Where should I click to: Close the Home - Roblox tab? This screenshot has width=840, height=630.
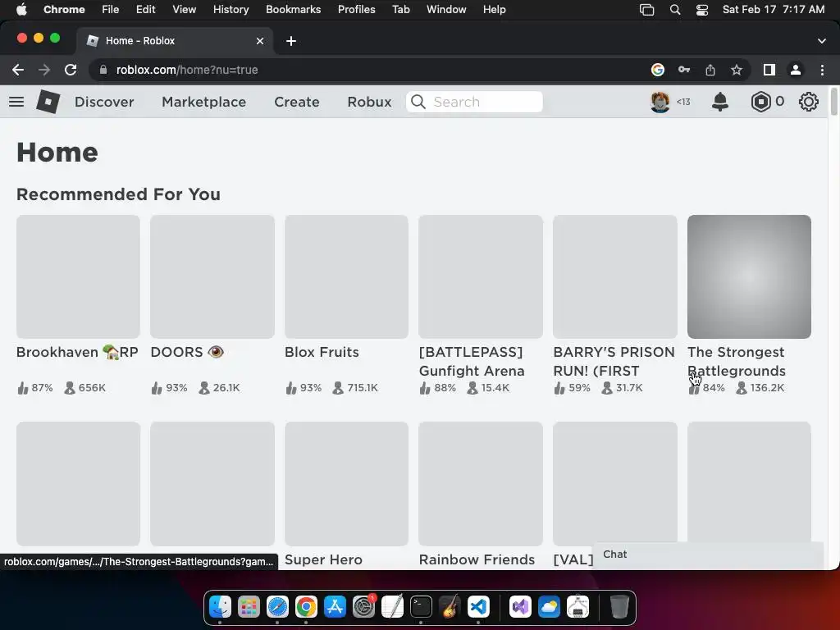coord(260,41)
